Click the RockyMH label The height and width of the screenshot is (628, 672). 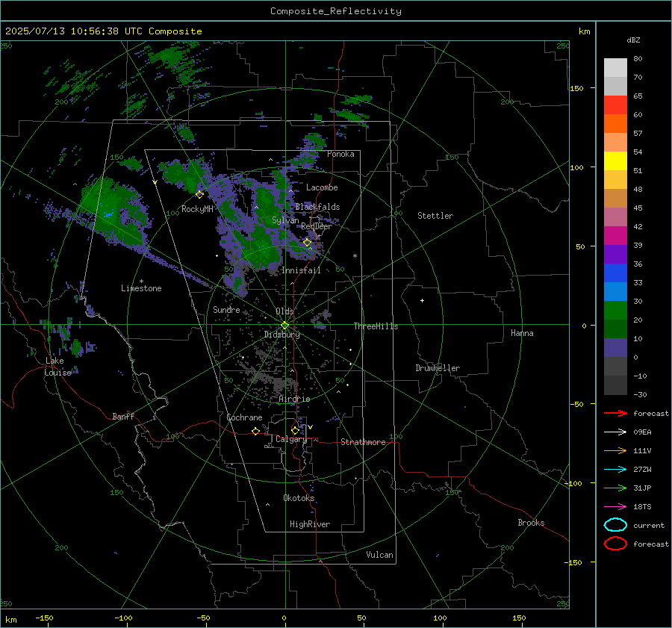197,209
